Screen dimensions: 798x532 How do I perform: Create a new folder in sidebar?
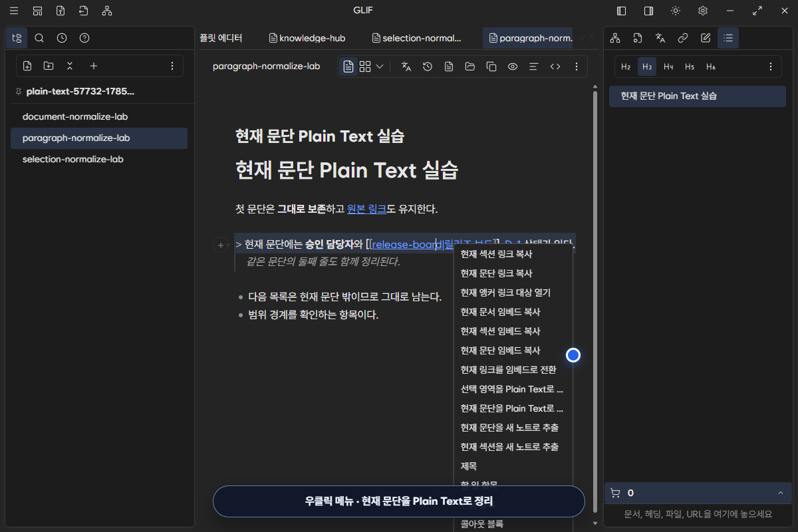[49, 66]
